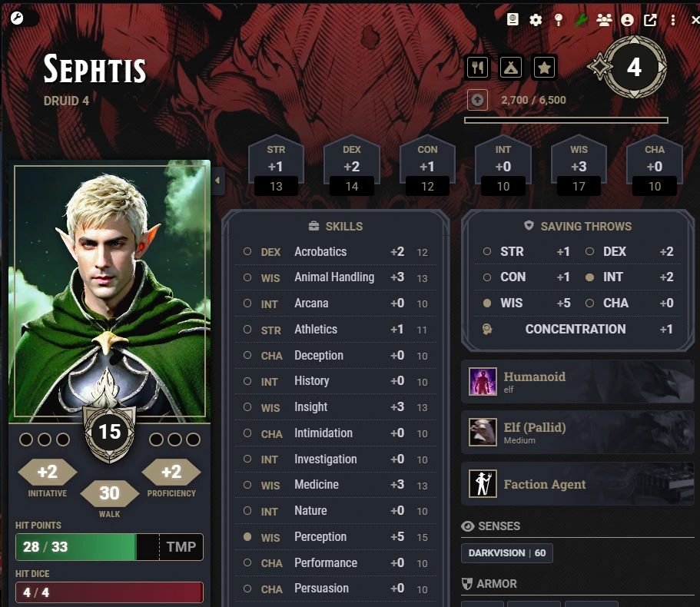Viewport: 700px width, 607px height.
Task: Toggle WIS saving throw proficiency dot
Action: [x=487, y=303]
